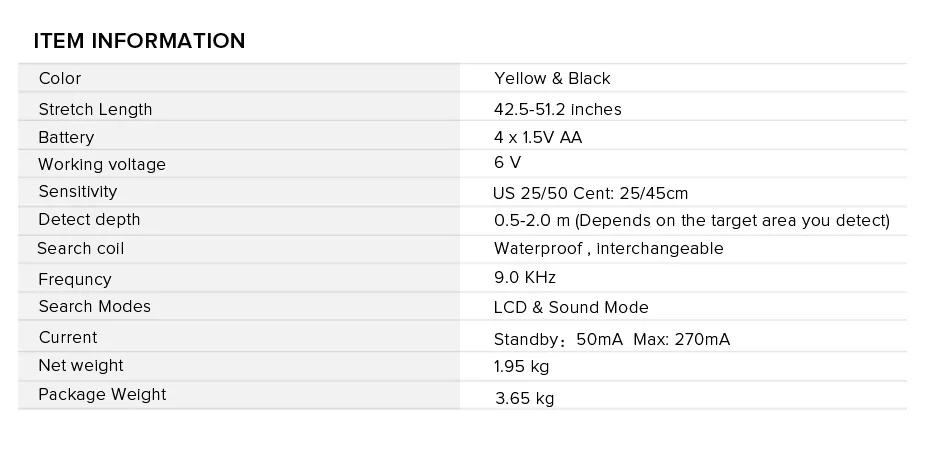Click the ITEM INFORMATION heading
This screenshot has height=454, width=930.
click(x=139, y=41)
